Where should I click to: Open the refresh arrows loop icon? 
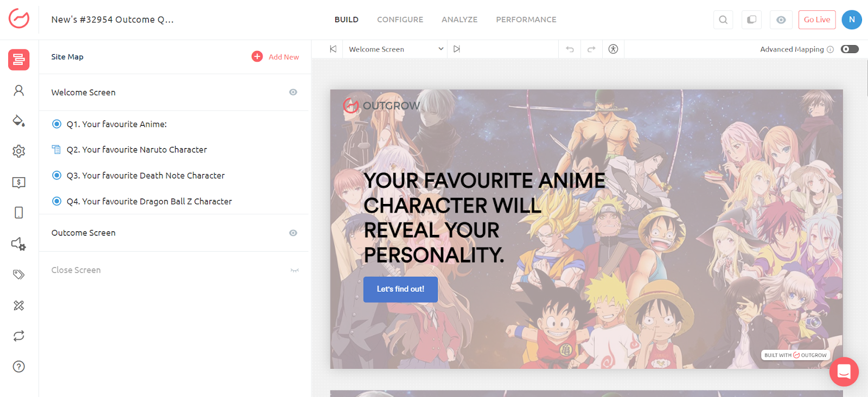pos(19,336)
